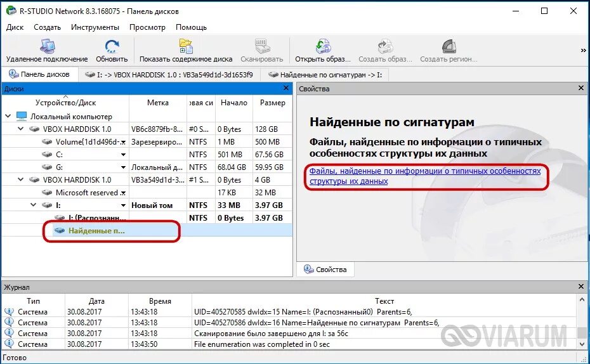Open dropdown arrow on C: row

pyautogui.click(x=123, y=155)
